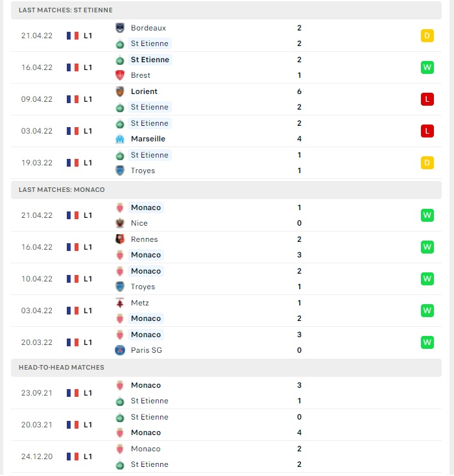Click the Rennes club crest icon
The height and width of the screenshot is (476, 454).
point(120,239)
